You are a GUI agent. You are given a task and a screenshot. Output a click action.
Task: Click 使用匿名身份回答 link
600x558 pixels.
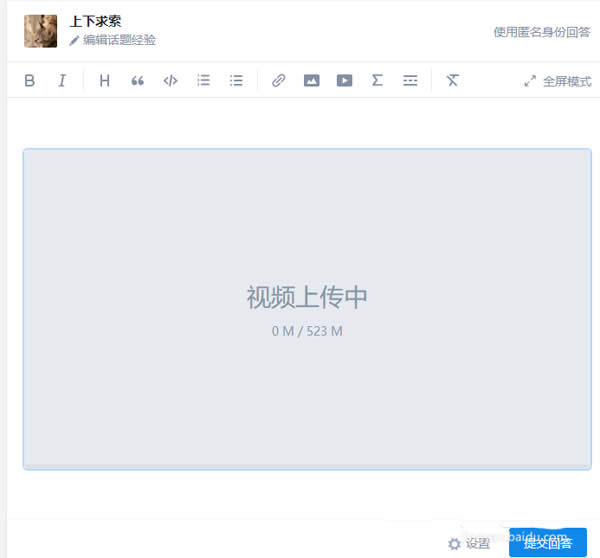tap(542, 32)
